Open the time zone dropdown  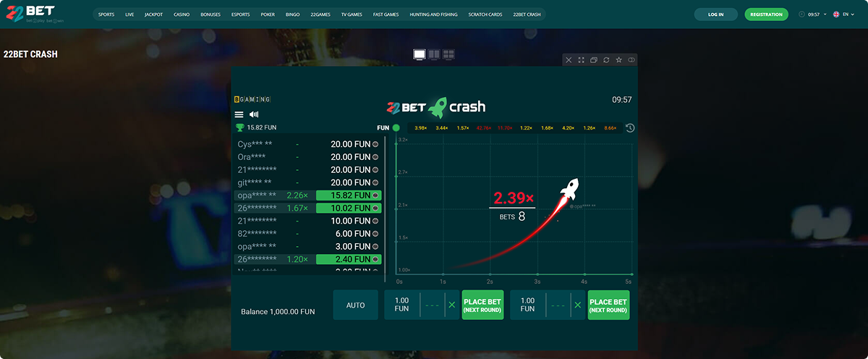coord(816,14)
